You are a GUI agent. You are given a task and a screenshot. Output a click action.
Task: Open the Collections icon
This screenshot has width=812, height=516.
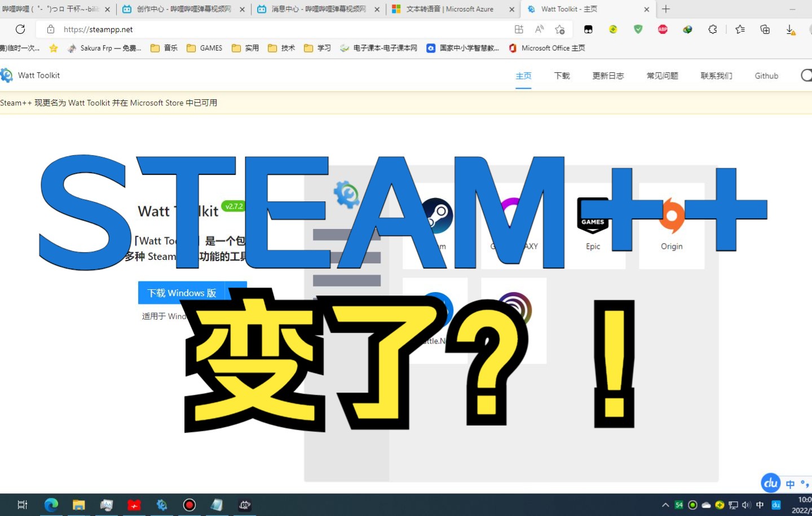coord(765,29)
